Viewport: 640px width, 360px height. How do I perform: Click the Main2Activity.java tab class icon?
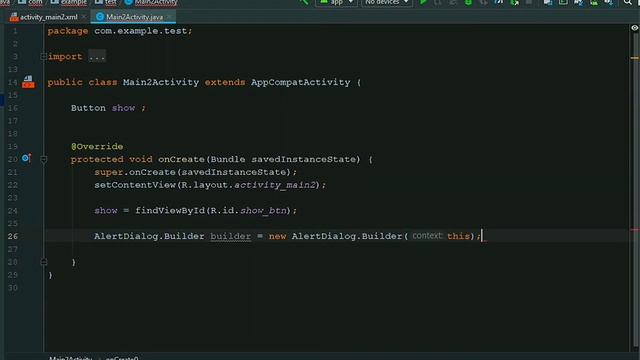pos(100,17)
